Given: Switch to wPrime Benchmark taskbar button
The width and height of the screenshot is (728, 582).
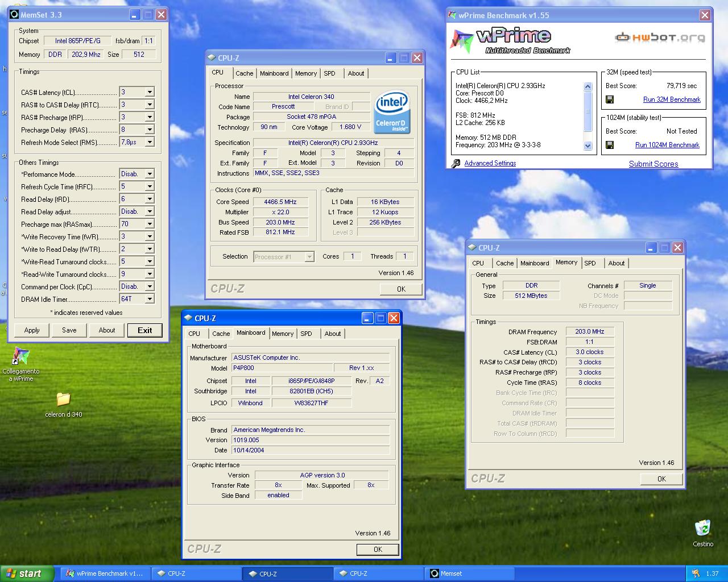Looking at the screenshot, I should (106, 573).
